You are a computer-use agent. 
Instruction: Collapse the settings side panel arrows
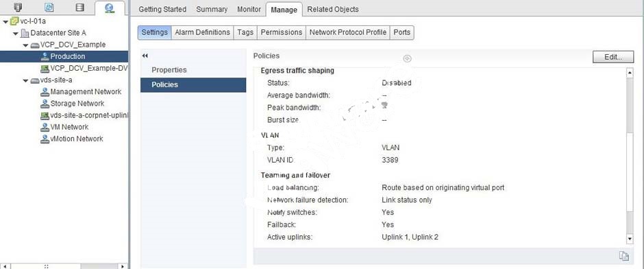click(x=145, y=56)
